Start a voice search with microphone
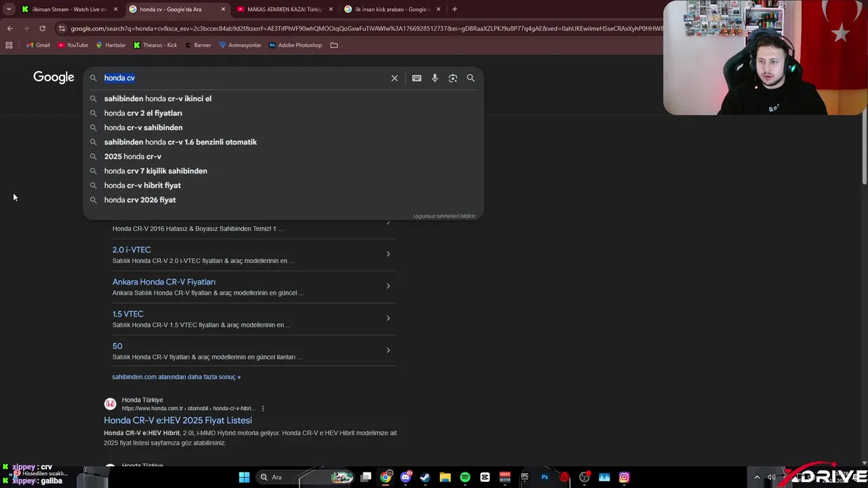 point(435,78)
